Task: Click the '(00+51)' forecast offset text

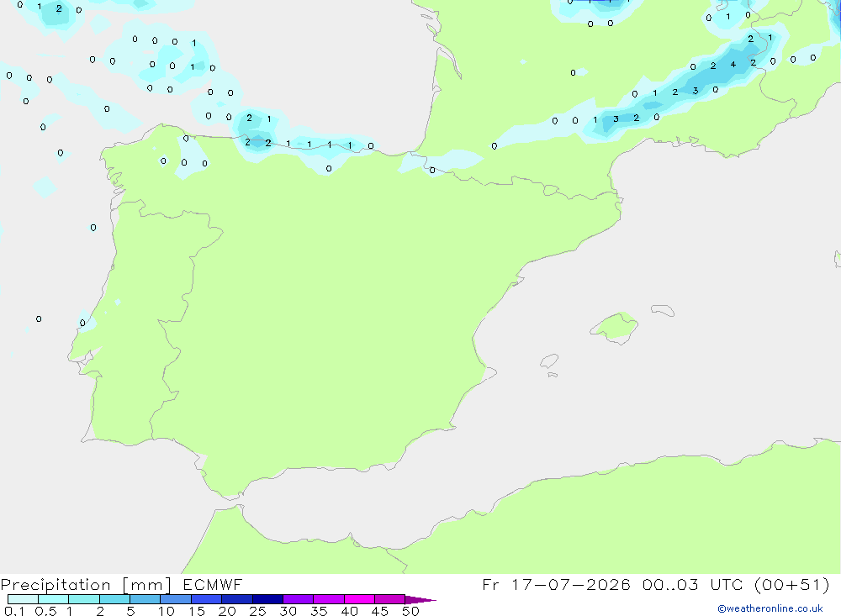Action: tap(791, 585)
